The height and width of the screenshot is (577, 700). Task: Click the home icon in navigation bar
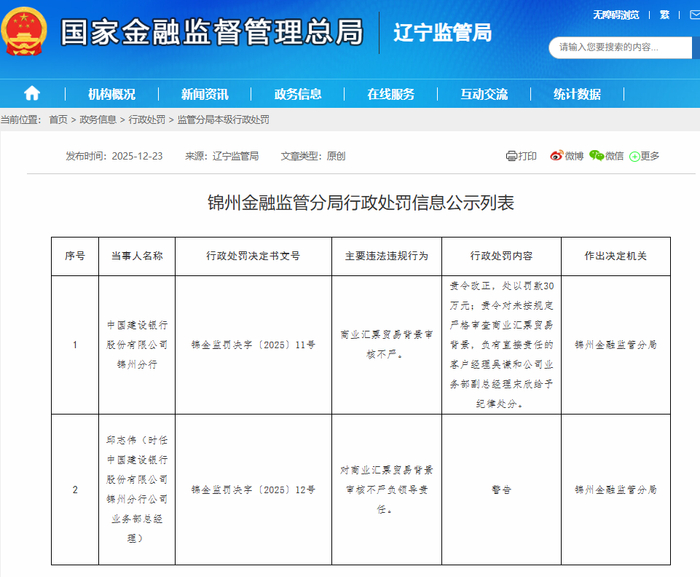coord(32,94)
